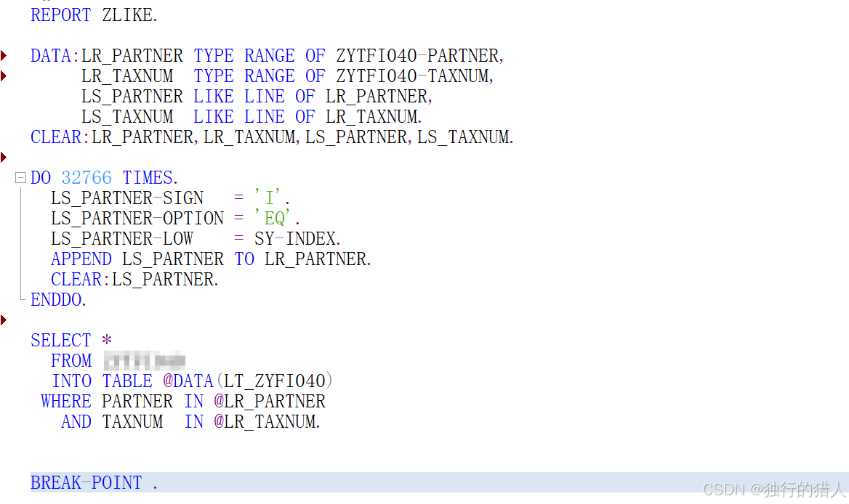The image size is (849, 504).
Task: Click the BREAK-POINT statement
Action: (x=94, y=483)
